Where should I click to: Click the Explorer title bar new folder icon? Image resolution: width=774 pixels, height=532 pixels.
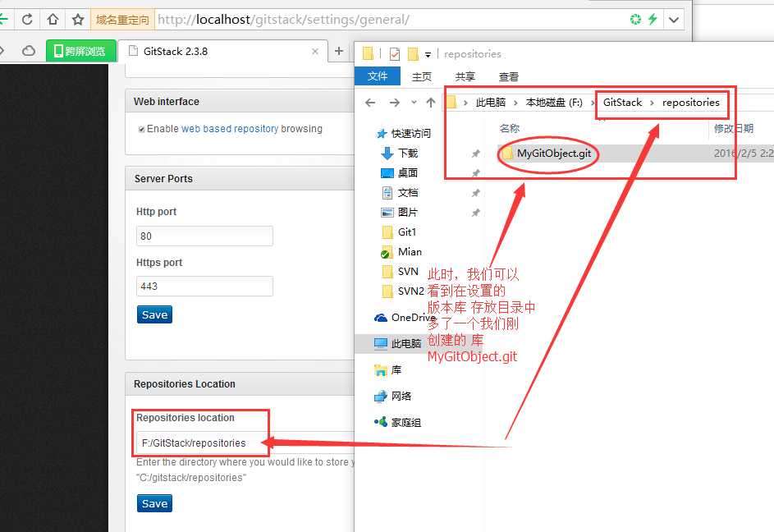413,53
